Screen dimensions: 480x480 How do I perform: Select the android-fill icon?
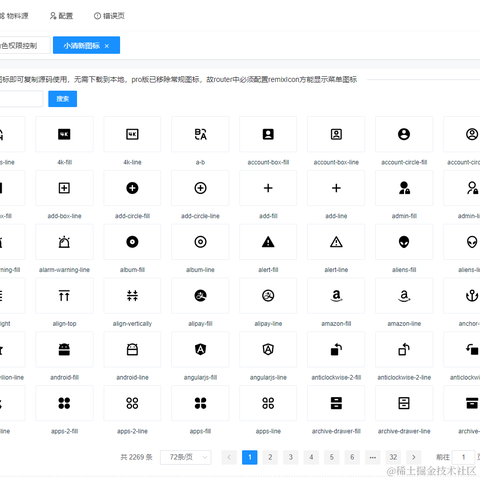64,349
